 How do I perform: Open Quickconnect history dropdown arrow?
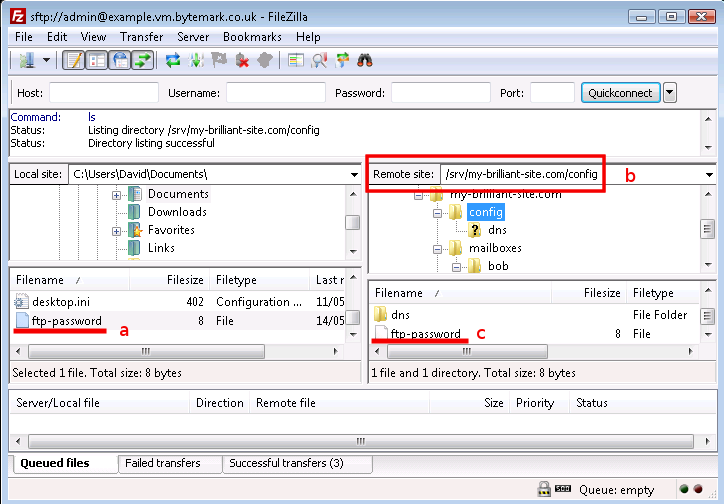(x=670, y=93)
